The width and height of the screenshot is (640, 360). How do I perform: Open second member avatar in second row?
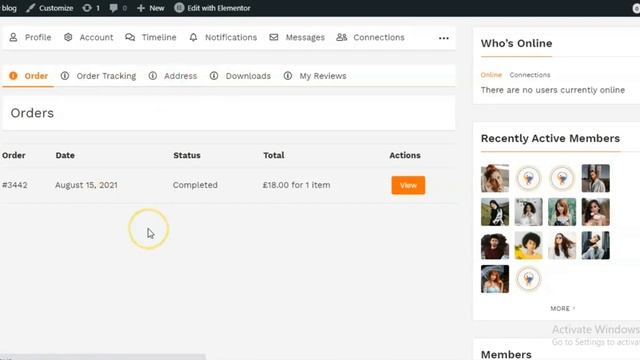pyautogui.click(x=529, y=212)
